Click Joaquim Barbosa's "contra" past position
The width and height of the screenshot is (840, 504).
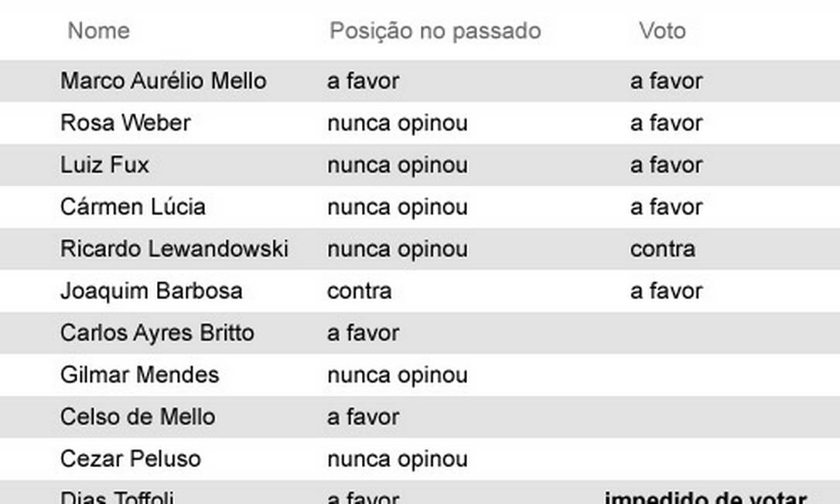[359, 291]
